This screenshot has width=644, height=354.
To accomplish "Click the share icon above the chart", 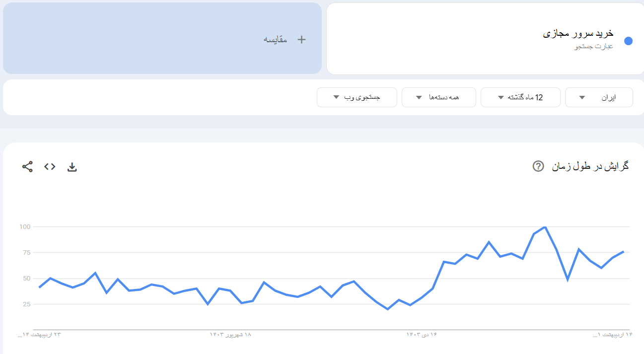I will coord(27,167).
